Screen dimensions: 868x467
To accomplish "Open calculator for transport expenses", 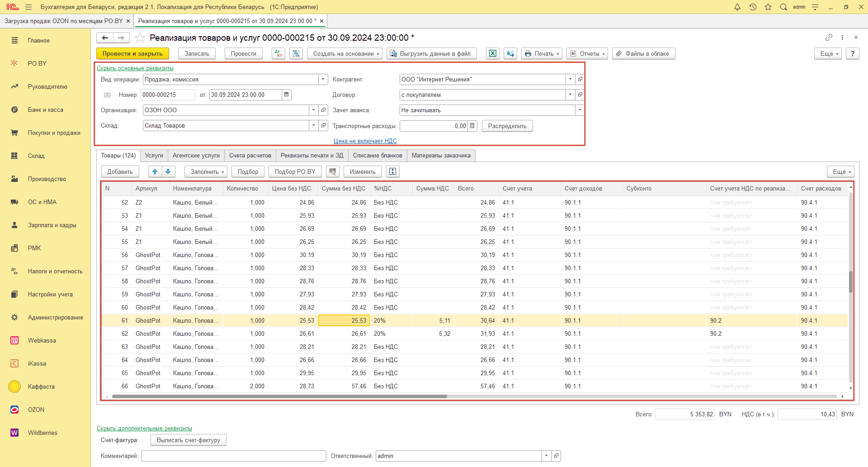I will [x=472, y=126].
